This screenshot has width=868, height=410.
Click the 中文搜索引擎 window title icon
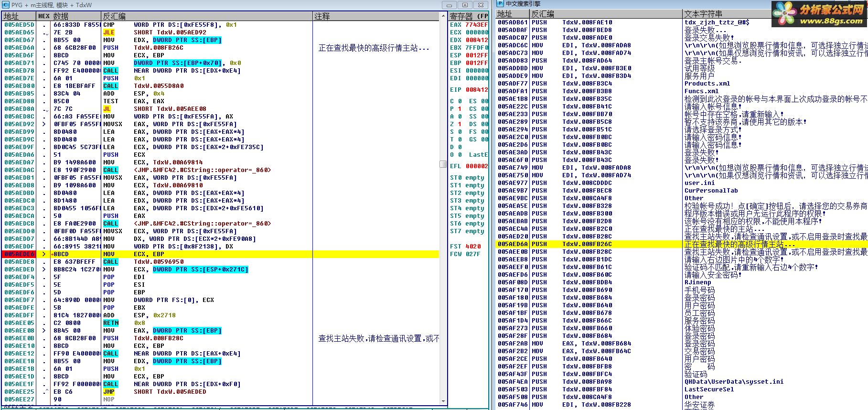click(500, 4)
